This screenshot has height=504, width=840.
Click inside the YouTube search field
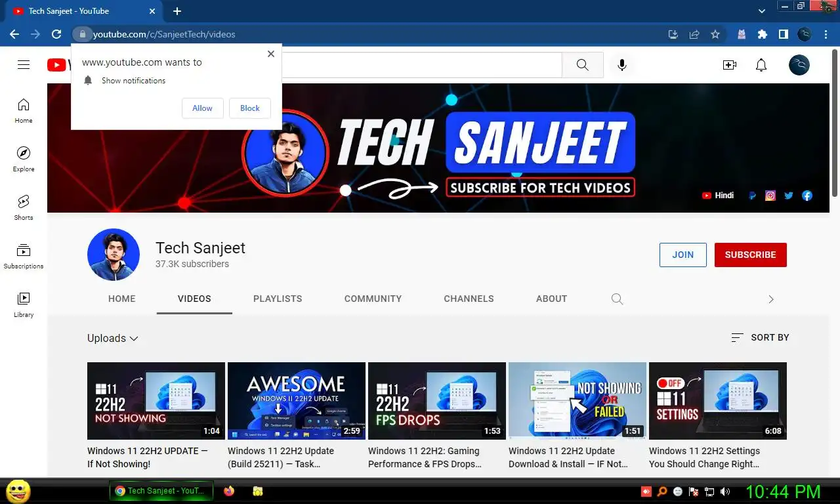click(x=422, y=65)
